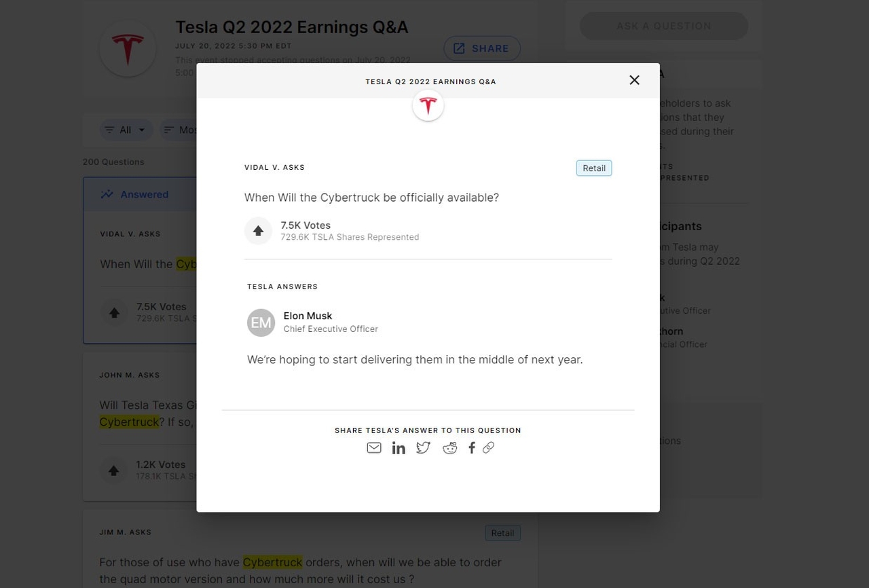Share Tesla's answer on Reddit
This screenshot has height=588, width=869.
[449, 448]
